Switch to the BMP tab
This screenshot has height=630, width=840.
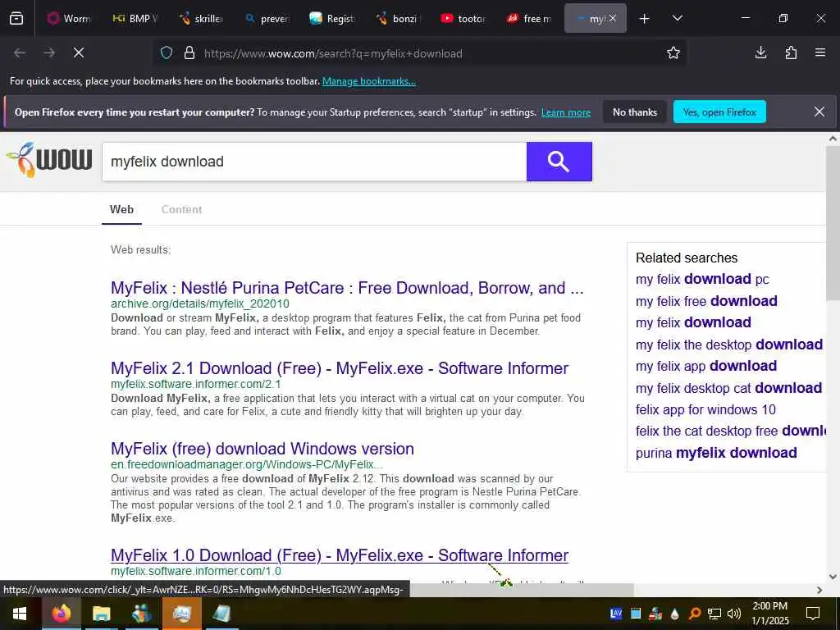tap(135, 19)
